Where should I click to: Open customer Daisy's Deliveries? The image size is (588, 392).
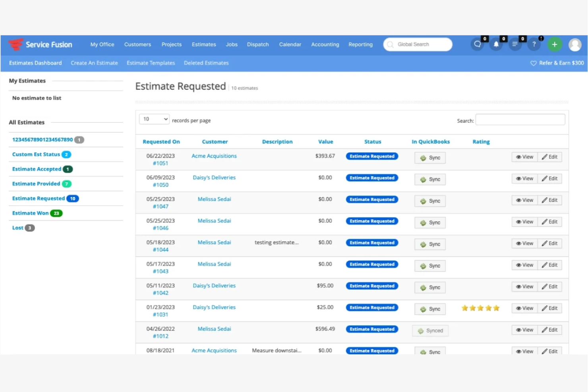tap(214, 177)
